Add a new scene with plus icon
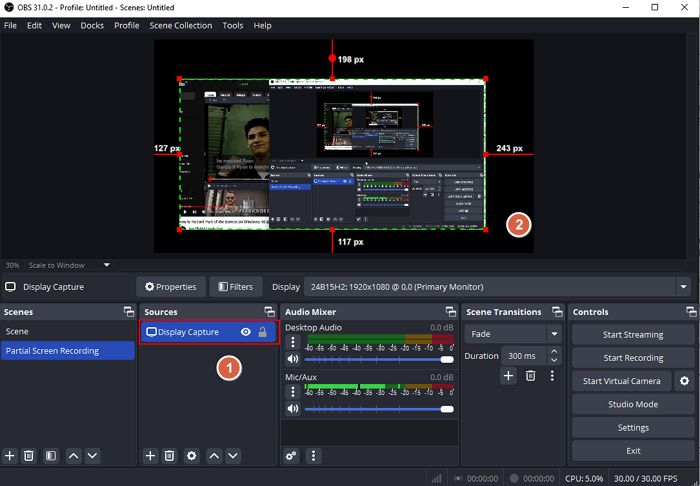This screenshot has height=486, width=700. point(10,456)
